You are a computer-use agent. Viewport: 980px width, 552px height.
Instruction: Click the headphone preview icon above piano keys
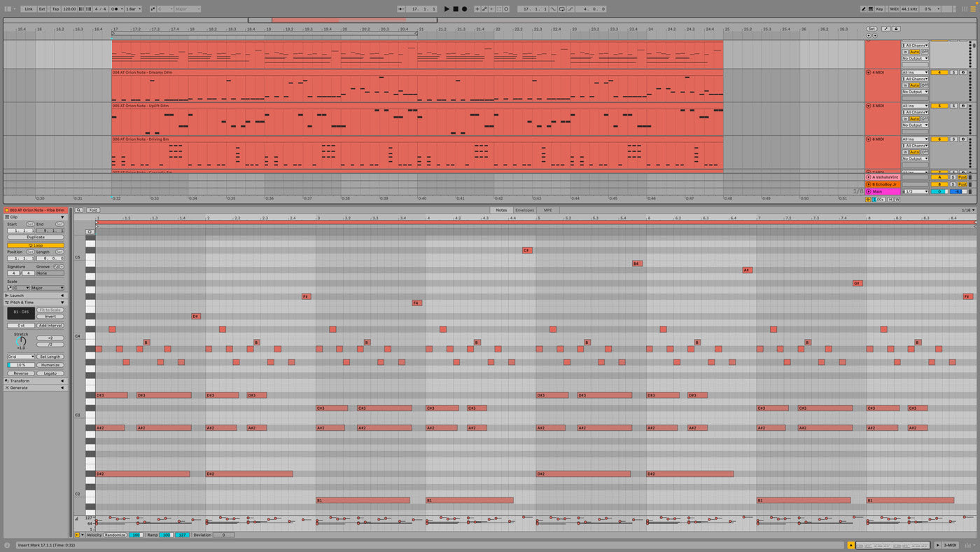pyautogui.click(x=90, y=232)
